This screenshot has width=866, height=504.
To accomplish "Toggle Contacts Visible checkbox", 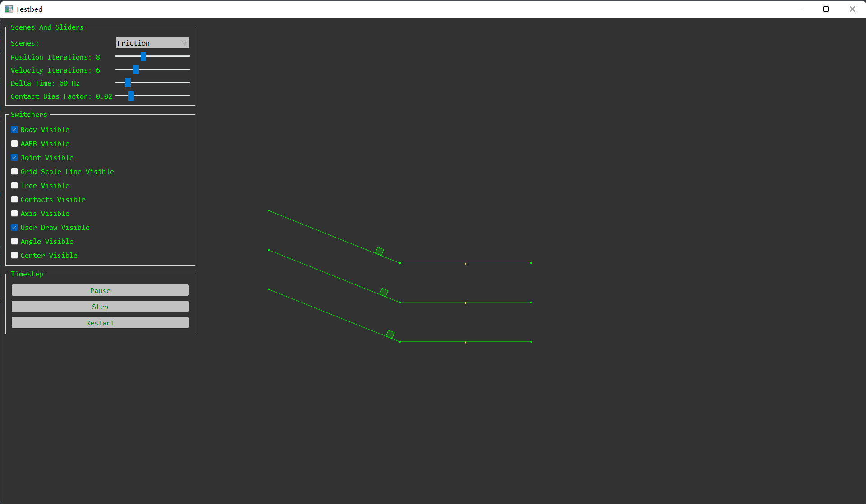I will (x=14, y=199).
